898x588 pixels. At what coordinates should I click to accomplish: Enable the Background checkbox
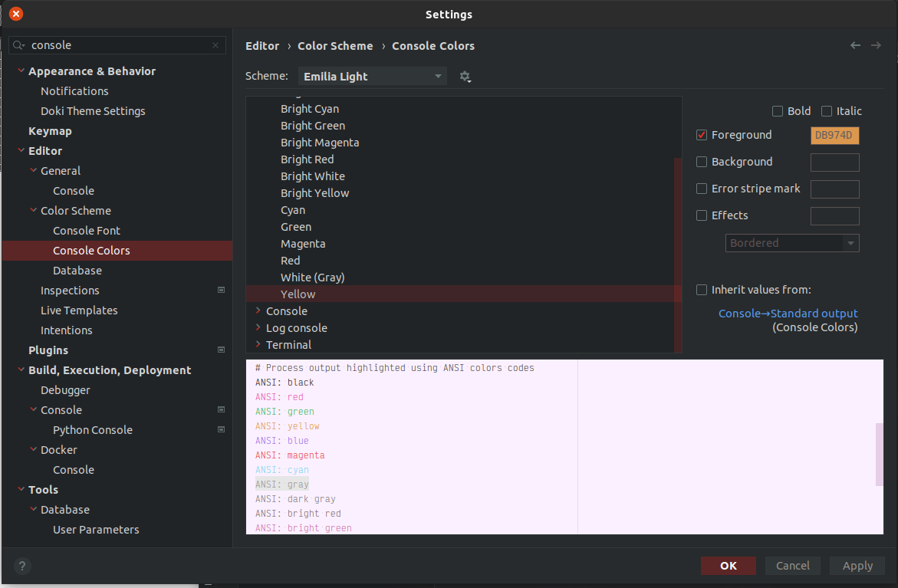(x=701, y=162)
